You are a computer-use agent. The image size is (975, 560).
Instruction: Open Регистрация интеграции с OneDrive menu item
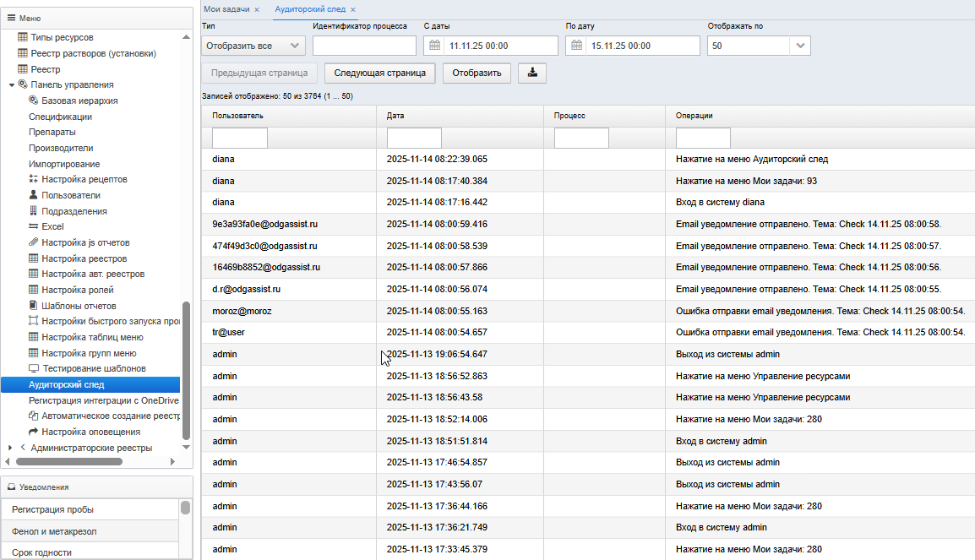(104, 400)
